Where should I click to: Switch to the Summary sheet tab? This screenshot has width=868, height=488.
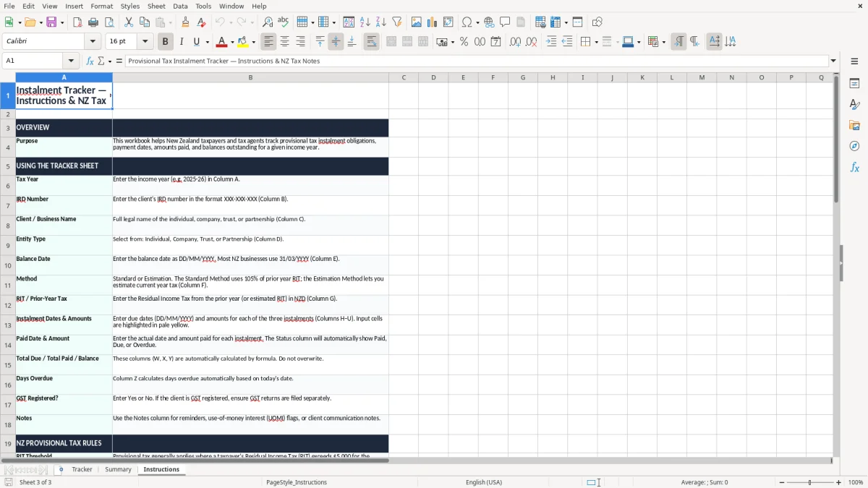(x=118, y=469)
